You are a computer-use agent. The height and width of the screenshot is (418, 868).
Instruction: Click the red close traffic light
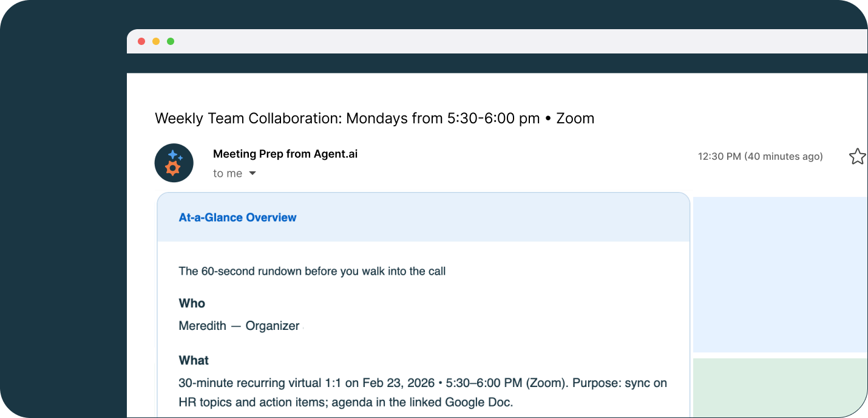click(141, 41)
